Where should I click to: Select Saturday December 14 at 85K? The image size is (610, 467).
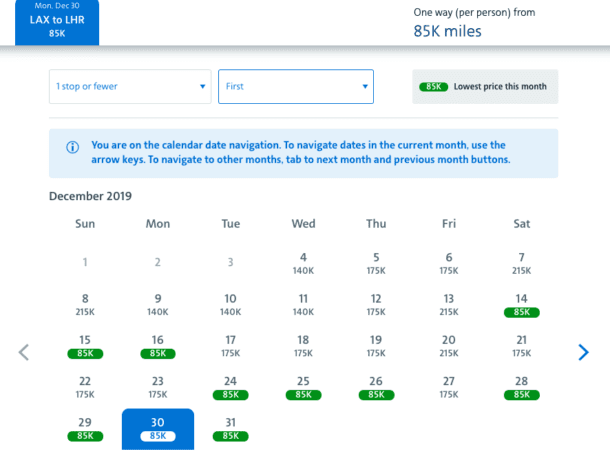pyautogui.click(x=522, y=305)
